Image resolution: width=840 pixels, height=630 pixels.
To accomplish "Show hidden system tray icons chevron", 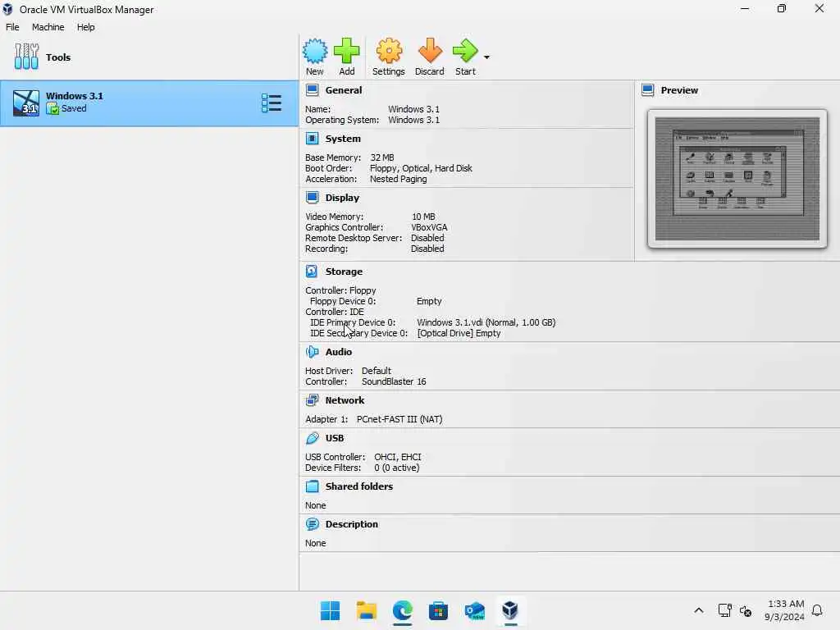I will [699, 610].
